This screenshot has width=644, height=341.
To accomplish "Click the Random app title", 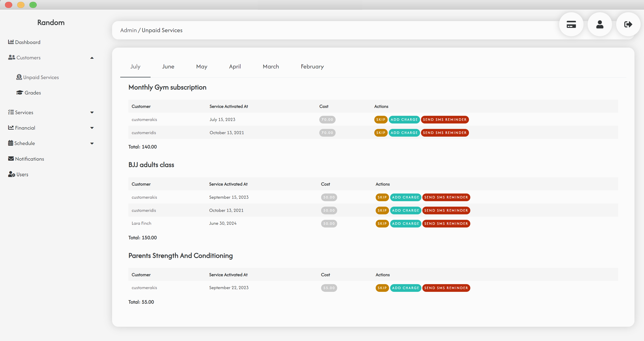I will tap(51, 22).
